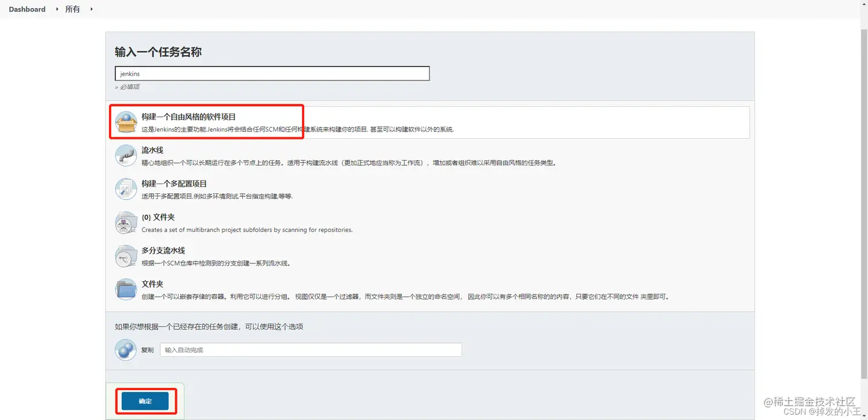Select the 流水线 item title

point(153,150)
